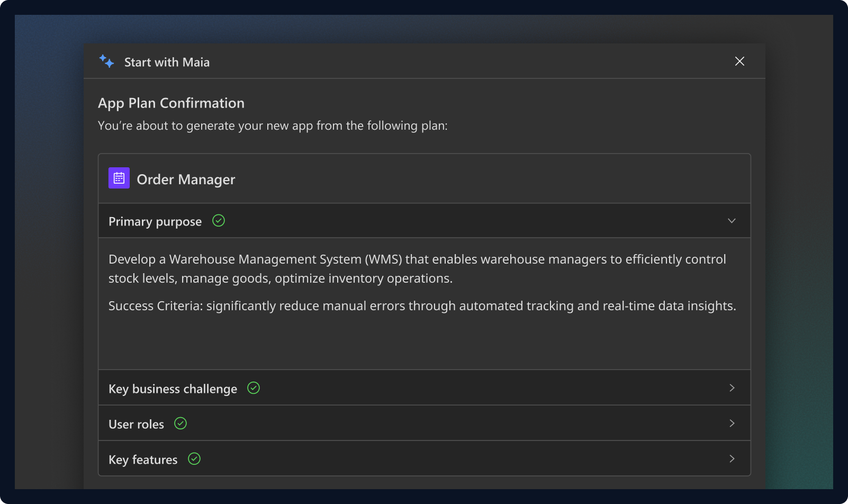This screenshot has height=504, width=848.
Task: Click the Maia sparkle icon
Action: click(x=106, y=62)
